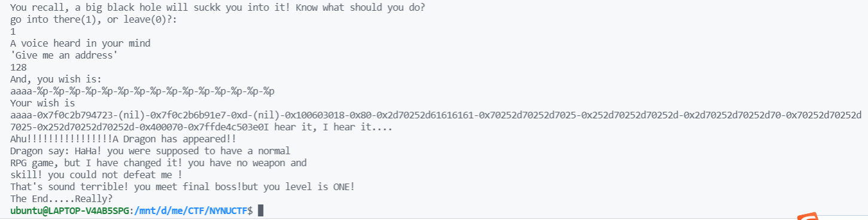The image size is (868, 220).
Task: Click the aaaa-%p-%p format string input line
Action: [x=142, y=91]
